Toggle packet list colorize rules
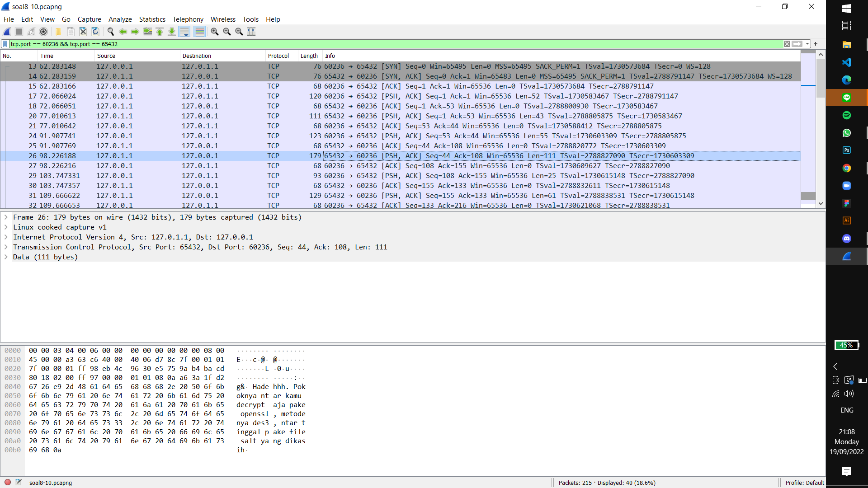 pos(199,32)
